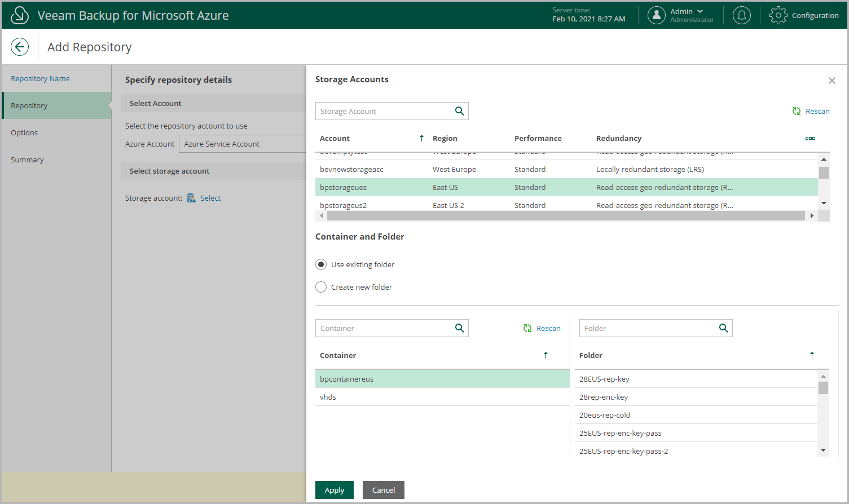The image size is (849, 504).
Task: Click folder list scrollbar thumb
Action: 823,388
